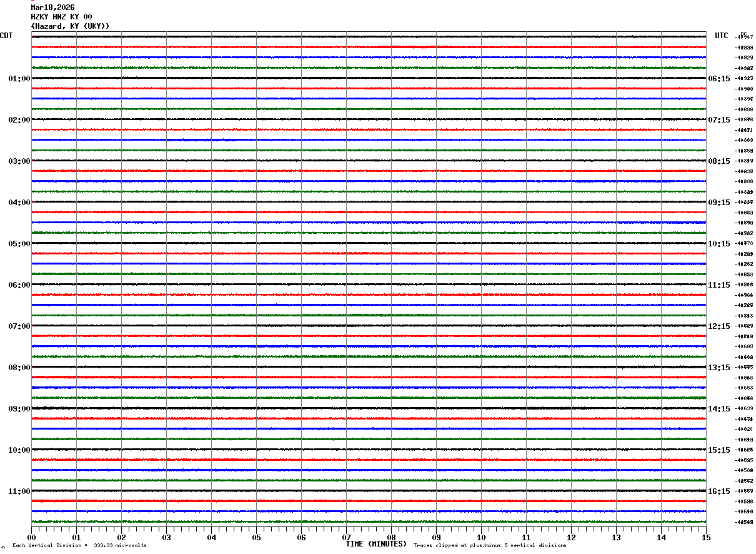Click minute 03 on the time axis
The width and height of the screenshot is (756, 554).
pos(166,537)
